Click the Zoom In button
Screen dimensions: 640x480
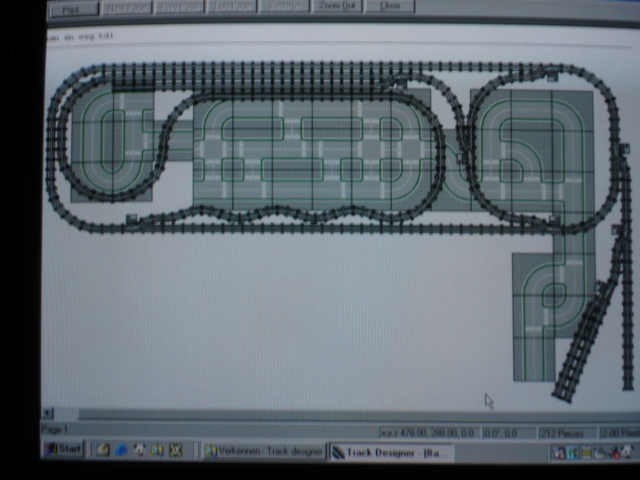pos(284,6)
